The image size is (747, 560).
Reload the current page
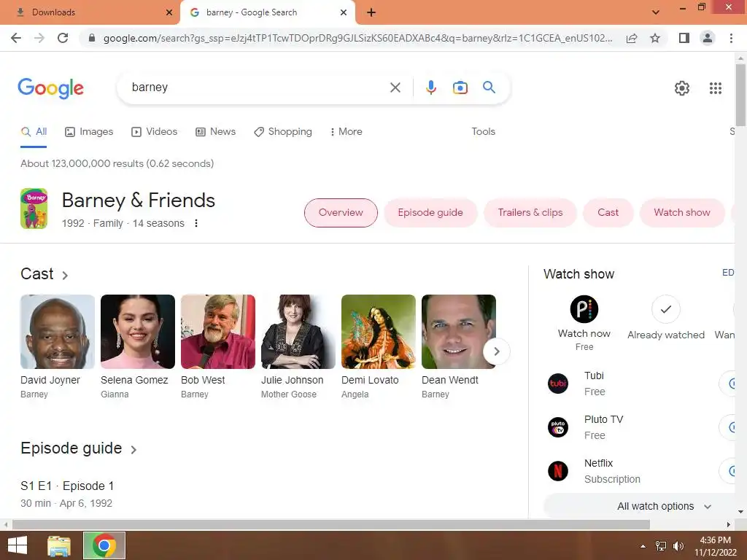[x=63, y=38]
